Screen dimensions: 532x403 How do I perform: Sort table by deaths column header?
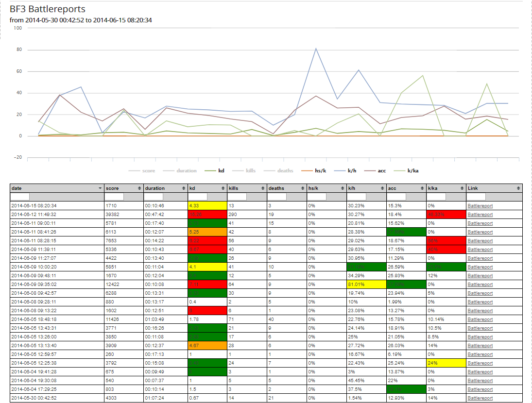pyautogui.click(x=286, y=188)
